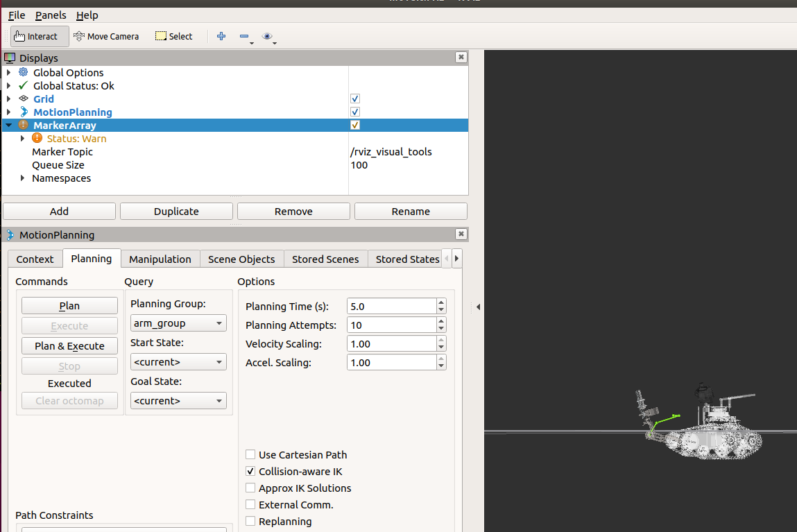Switch to the Scene Objects tab
This screenshot has height=532, width=797.
coord(241,259)
